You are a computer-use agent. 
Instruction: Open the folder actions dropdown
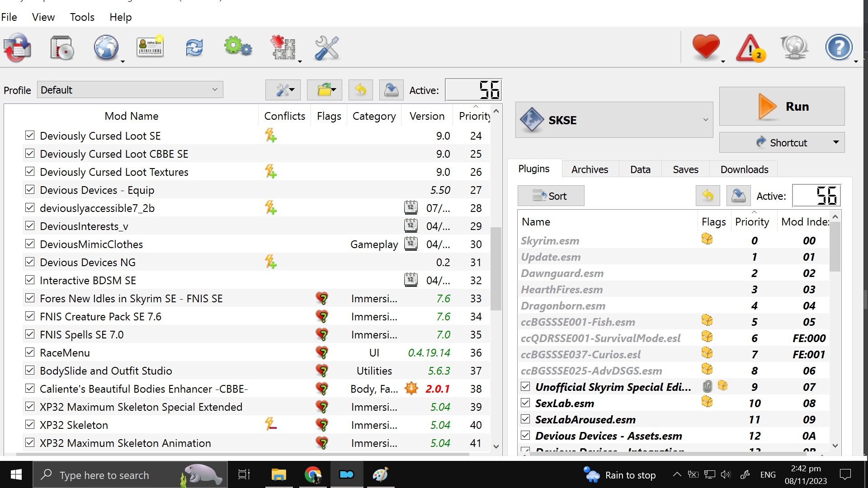tap(325, 90)
